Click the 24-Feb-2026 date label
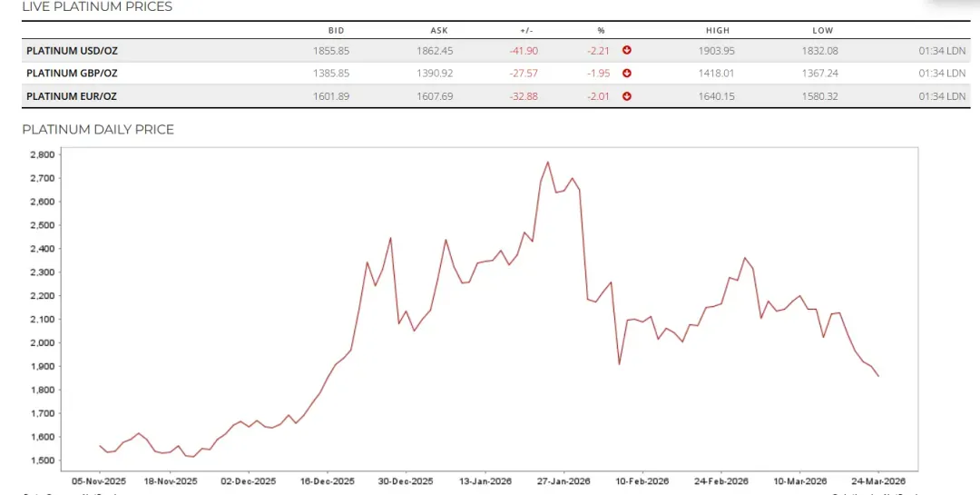Viewport: 980px width, 495px height. click(x=721, y=481)
